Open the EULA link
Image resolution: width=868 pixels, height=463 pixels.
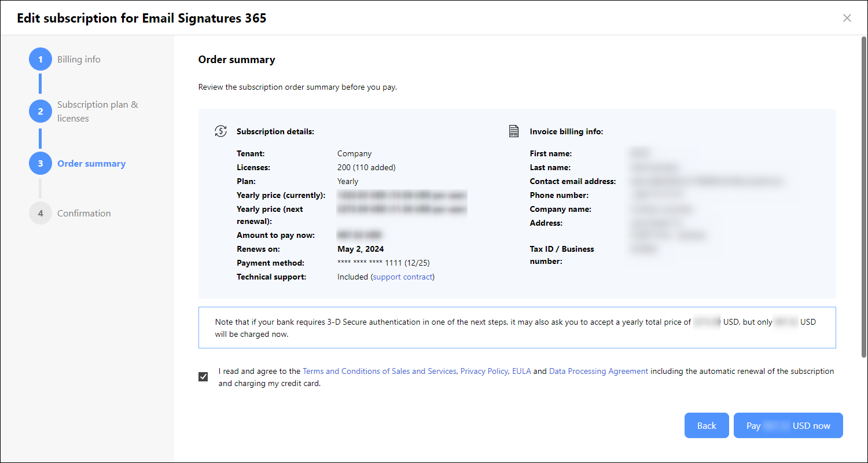[x=521, y=371]
